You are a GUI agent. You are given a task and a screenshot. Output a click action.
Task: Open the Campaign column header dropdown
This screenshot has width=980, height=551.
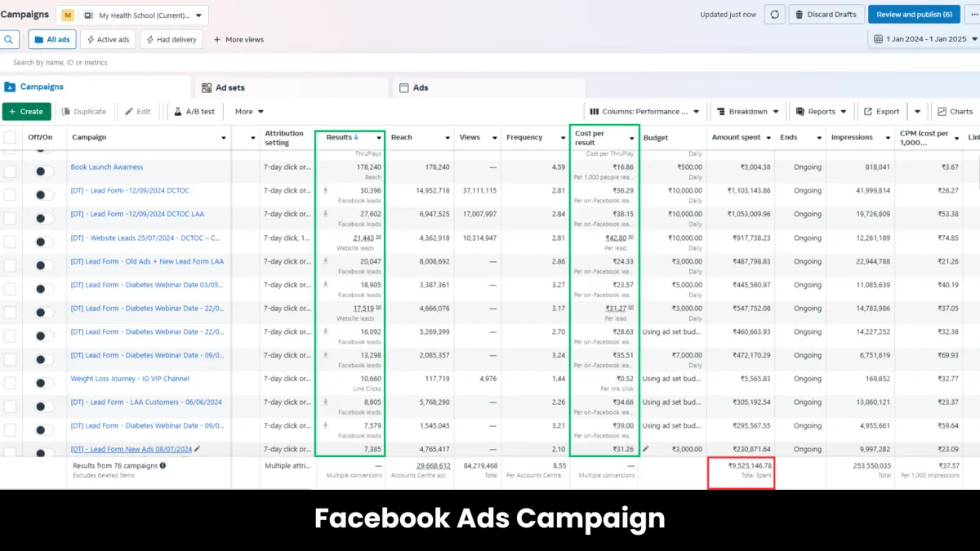pos(224,138)
